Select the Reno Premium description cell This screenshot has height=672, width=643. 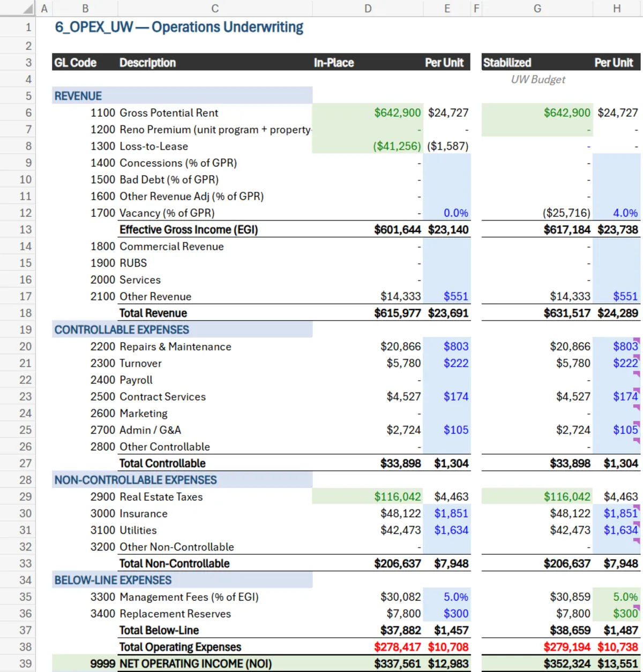(x=215, y=130)
